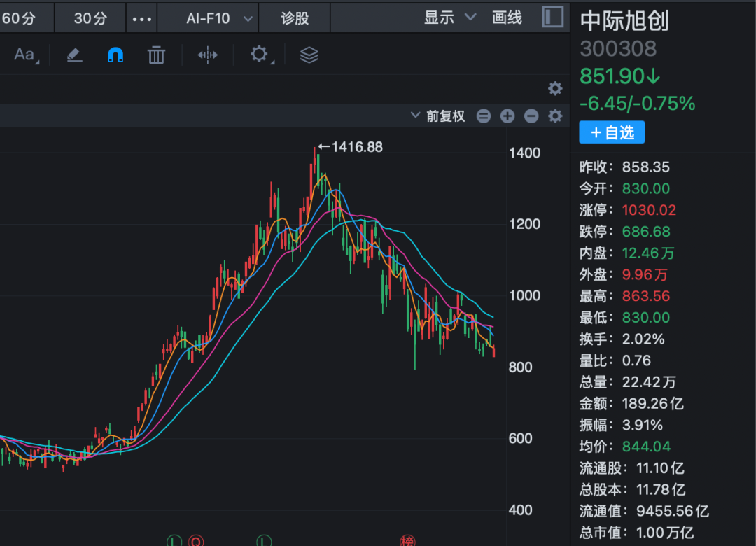Screen dimensions: 756x546
Task: Zoom in with the plus circle icon
Action: pyautogui.click(x=507, y=115)
